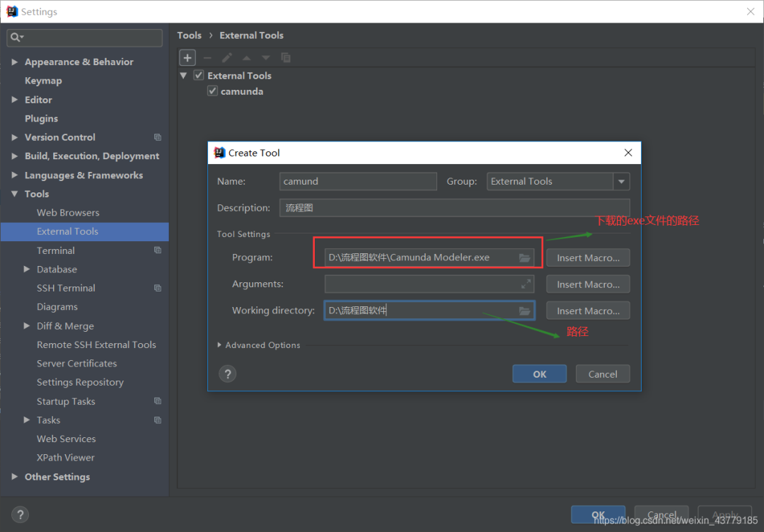Viewport: 764px width, 532px height.
Task: Open help in Create Tool dialog
Action: [x=228, y=374]
